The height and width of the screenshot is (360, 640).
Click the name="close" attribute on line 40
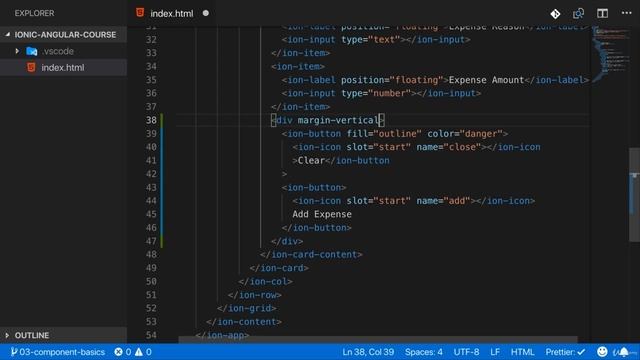pos(449,147)
